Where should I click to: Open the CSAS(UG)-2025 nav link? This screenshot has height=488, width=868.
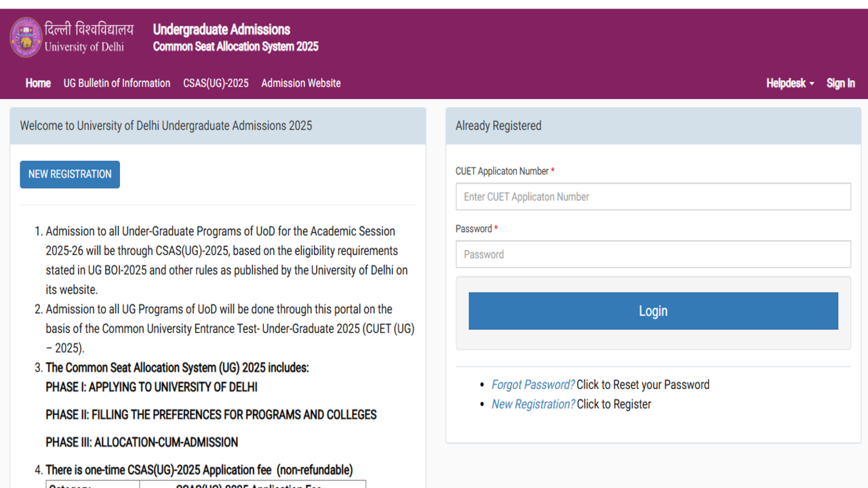point(216,83)
